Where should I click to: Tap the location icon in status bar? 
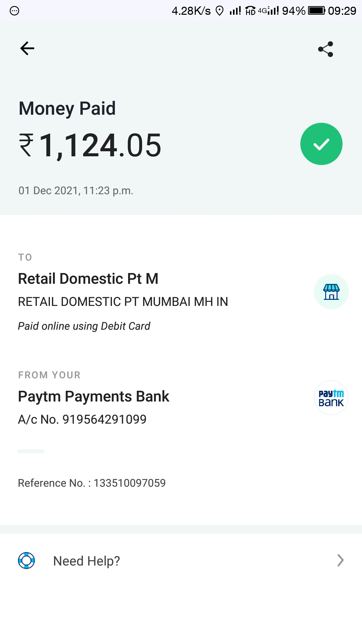point(220,11)
